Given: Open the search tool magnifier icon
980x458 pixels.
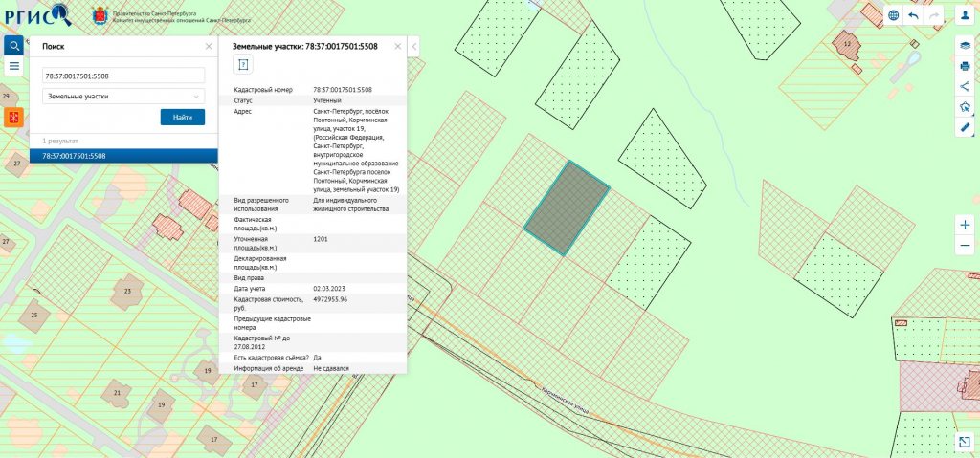Looking at the screenshot, I should (x=13, y=46).
